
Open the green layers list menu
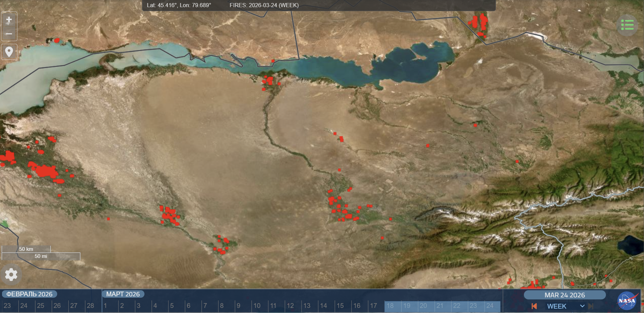click(x=627, y=25)
